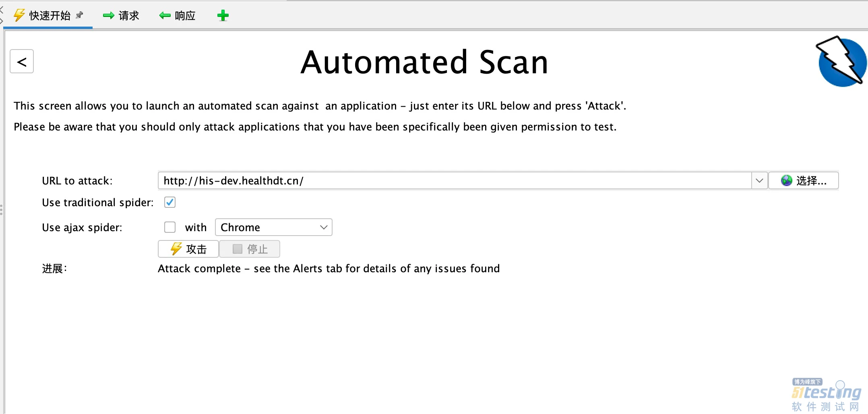Click the pin icon on 快速开始 tab
This screenshot has height=414, width=868.
coord(80,15)
